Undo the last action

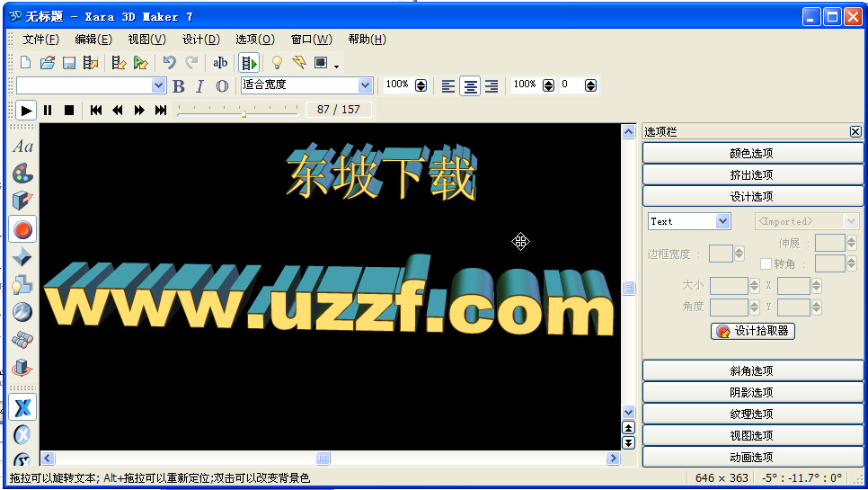pos(170,63)
